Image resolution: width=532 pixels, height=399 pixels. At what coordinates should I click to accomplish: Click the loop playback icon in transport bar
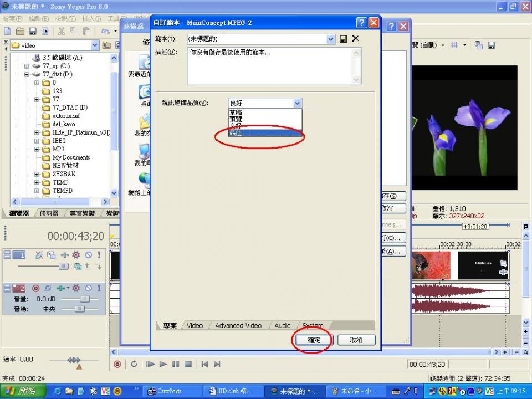tap(134, 364)
